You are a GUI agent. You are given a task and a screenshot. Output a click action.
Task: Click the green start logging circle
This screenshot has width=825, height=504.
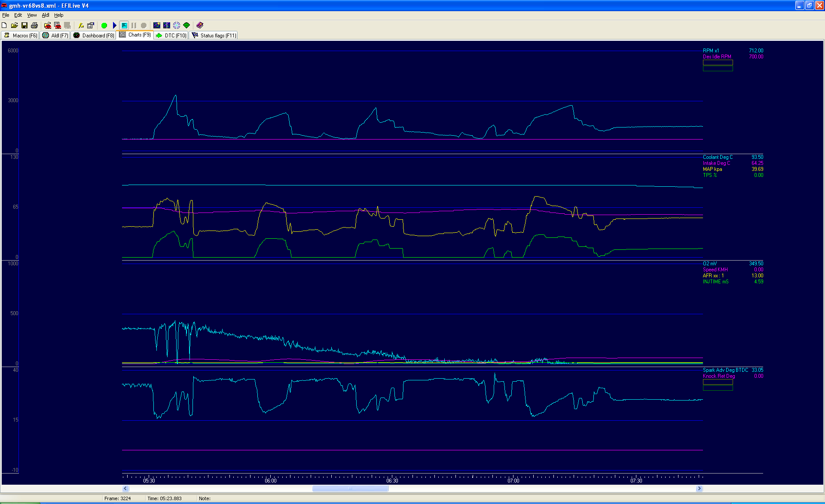coord(104,25)
